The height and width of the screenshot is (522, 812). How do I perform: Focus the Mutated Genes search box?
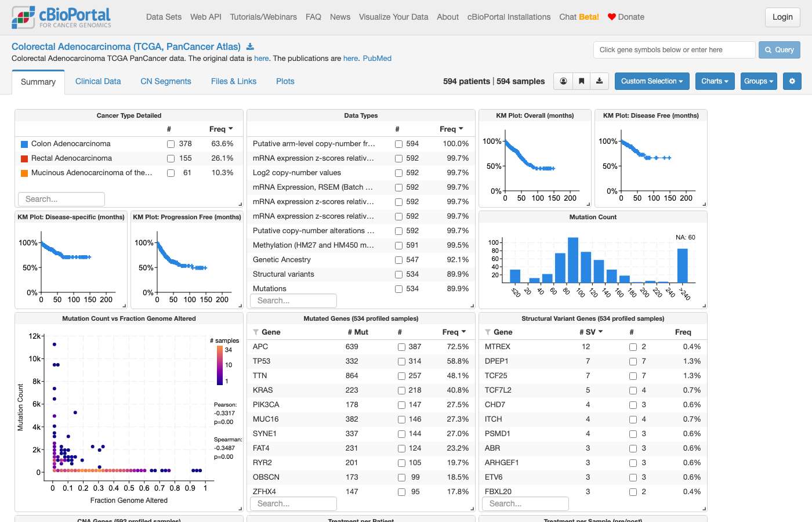[x=293, y=503]
